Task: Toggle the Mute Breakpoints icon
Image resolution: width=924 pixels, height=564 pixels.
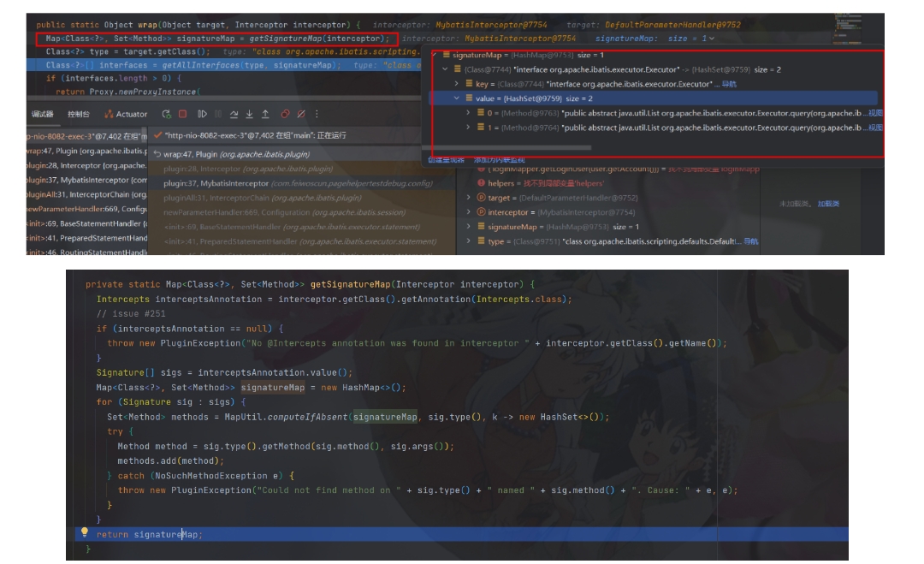Action: point(302,114)
